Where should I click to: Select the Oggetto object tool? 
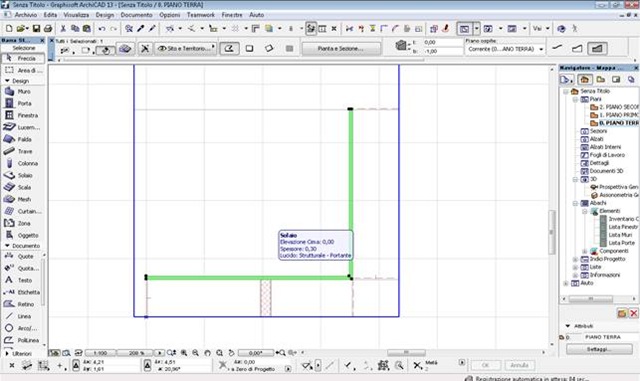pos(23,235)
